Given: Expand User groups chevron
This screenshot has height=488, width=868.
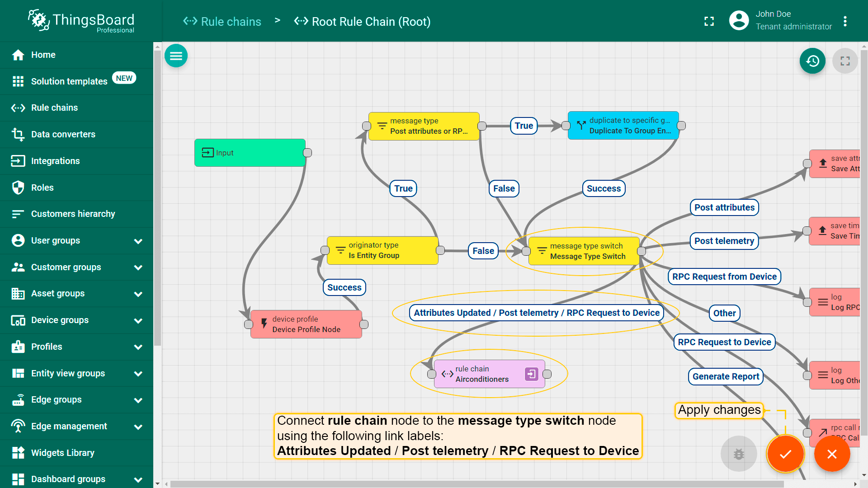Looking at the screenshot, I should (138, 241).
